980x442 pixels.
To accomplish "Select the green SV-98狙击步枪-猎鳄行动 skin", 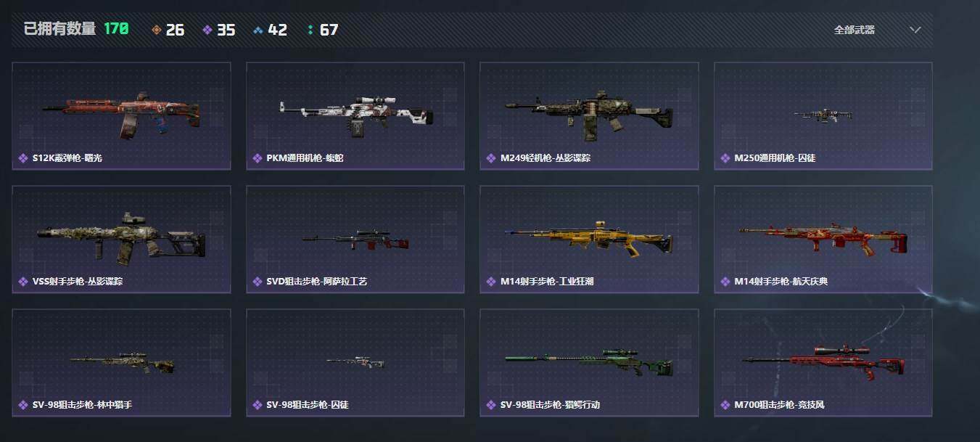I will pos(589,363).
